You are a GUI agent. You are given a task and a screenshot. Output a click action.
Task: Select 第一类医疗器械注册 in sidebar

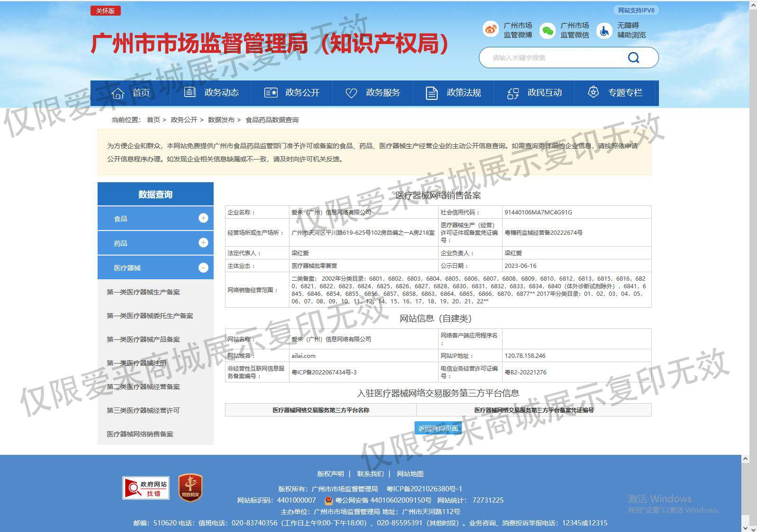click(136, 363)
